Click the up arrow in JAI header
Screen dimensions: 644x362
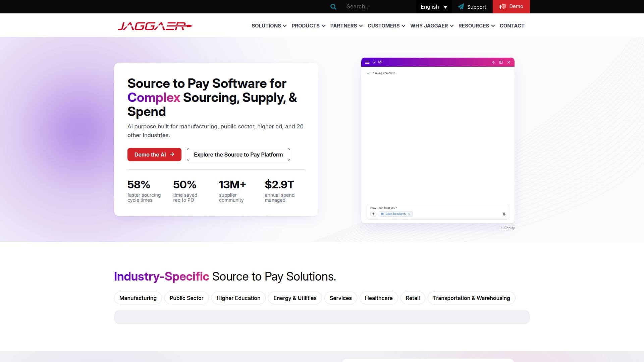[493, 62]
